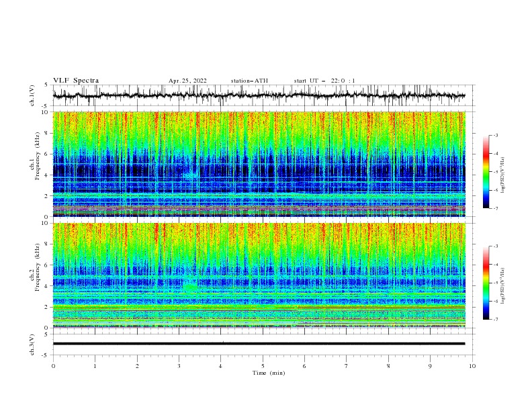Click the ch.1 spectrogram "2" kHz tick label

point(47,196)
